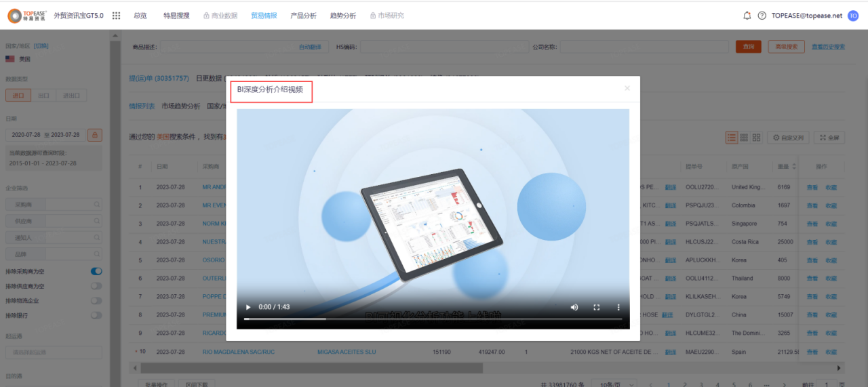Viewport: 868px width, 387px height.
Task: Enable 排除银行 switch
Action: point(96,315)
